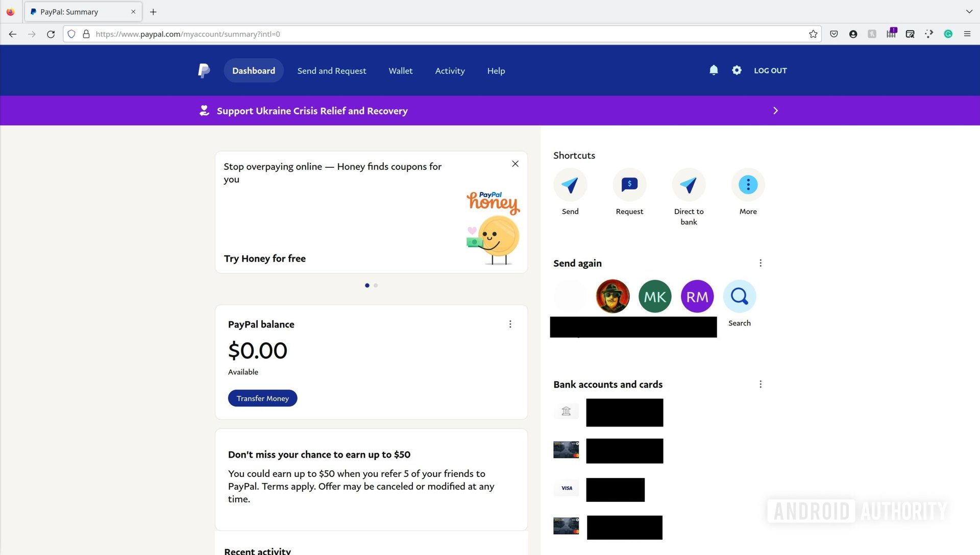Toggle Support Ukraine Crisis banner chevron
980x555 pixels.
(775, 110)
